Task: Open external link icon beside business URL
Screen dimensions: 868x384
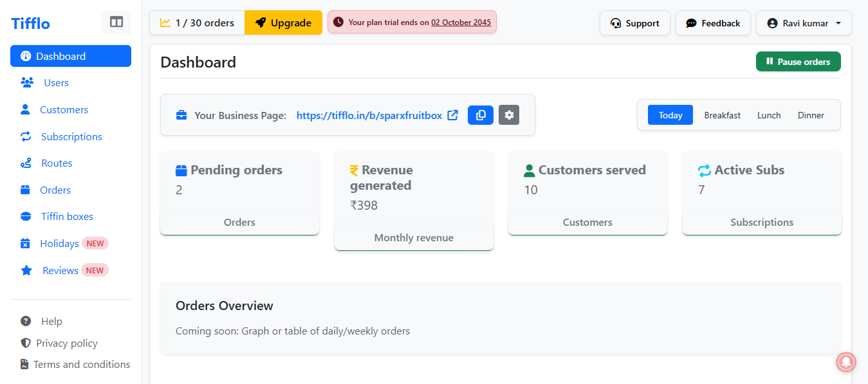Action: point(453,115)
